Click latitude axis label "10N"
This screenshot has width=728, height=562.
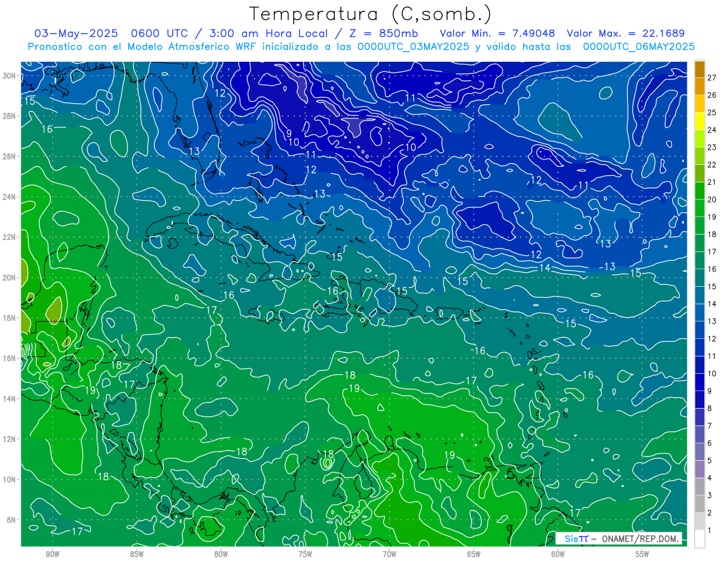click(9, 480)
